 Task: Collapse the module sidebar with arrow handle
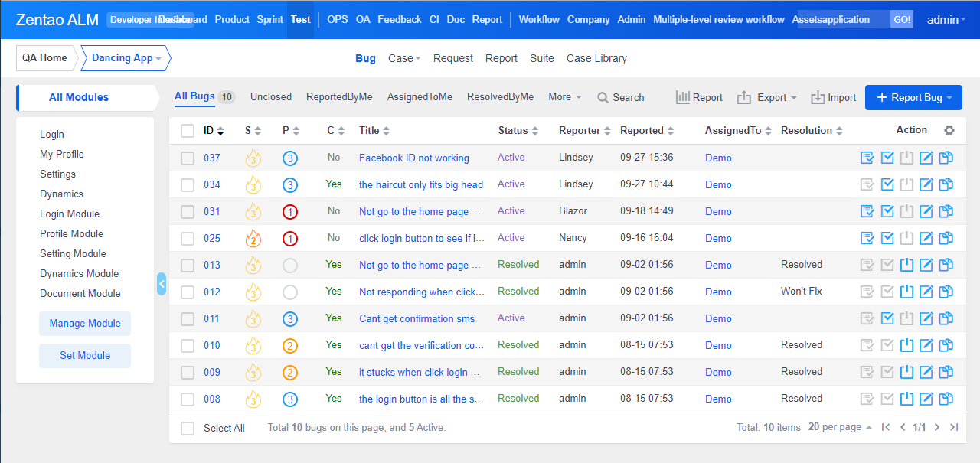[162, 284]
